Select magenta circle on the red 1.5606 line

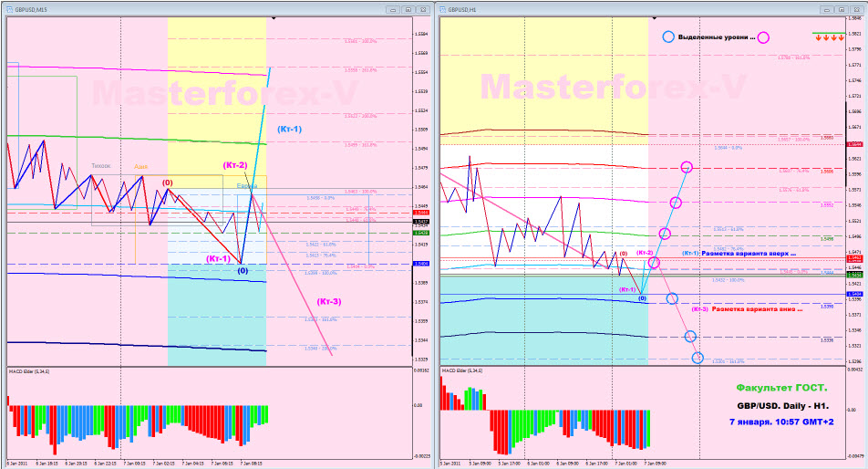click(687, 167)
